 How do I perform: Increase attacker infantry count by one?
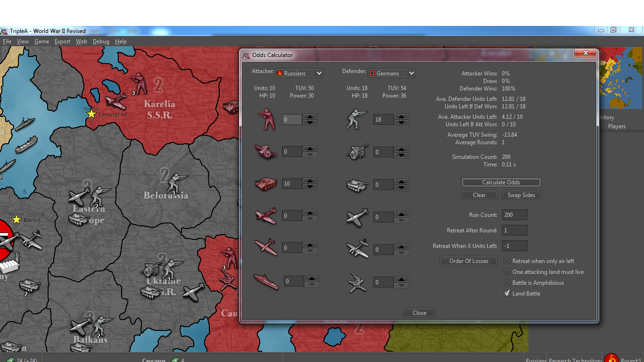tap(310, 117)
